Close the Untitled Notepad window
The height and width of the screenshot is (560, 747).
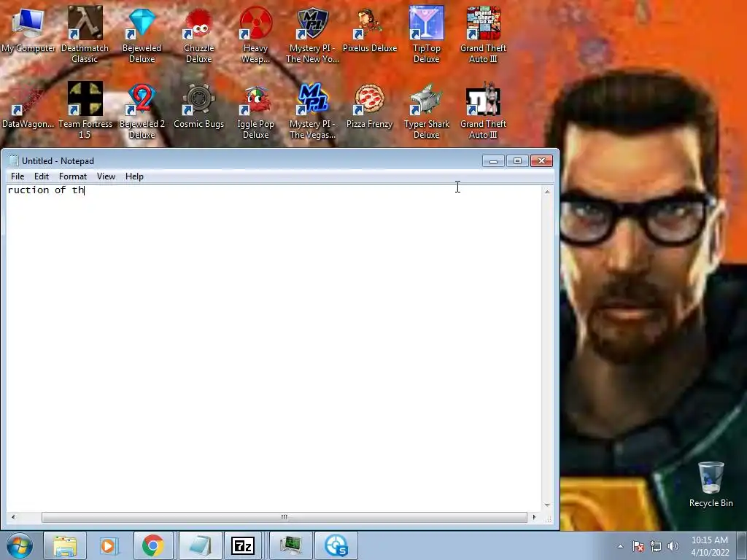(542, 161)
